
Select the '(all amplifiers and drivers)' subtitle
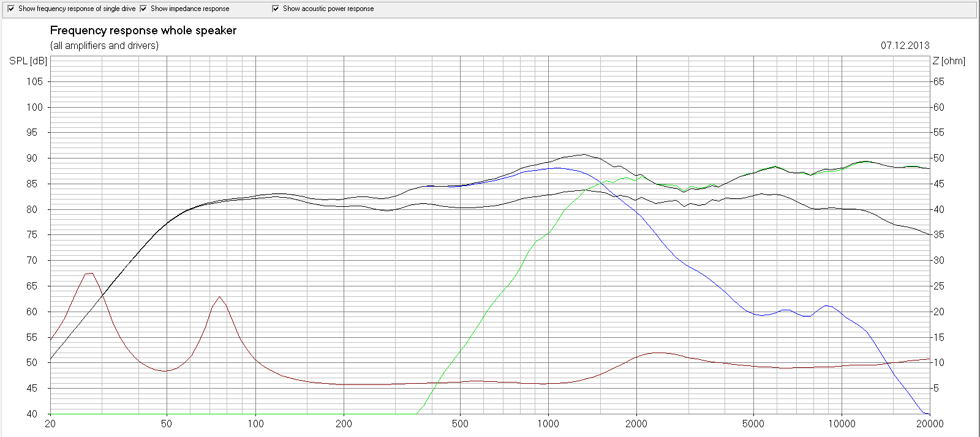click(x=104, y=45)
